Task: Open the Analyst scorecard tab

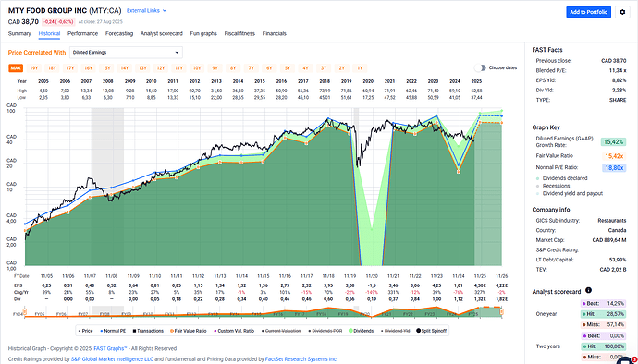Action: 162,34
